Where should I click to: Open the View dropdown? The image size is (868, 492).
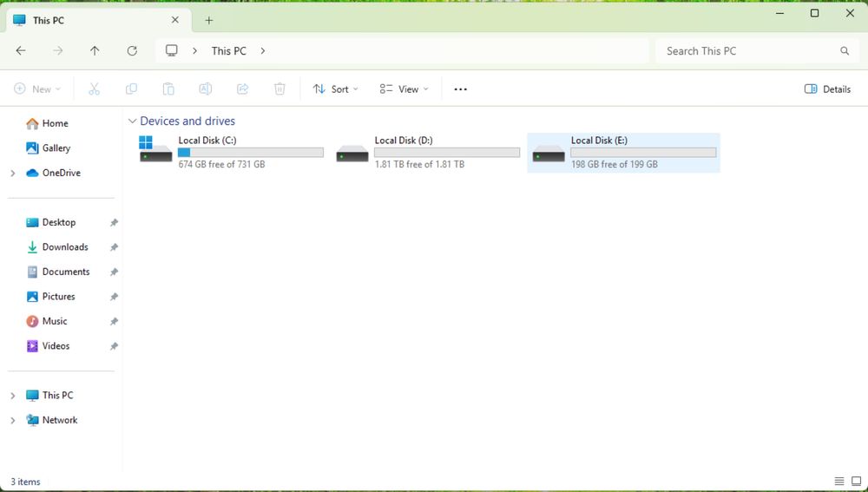404,89
